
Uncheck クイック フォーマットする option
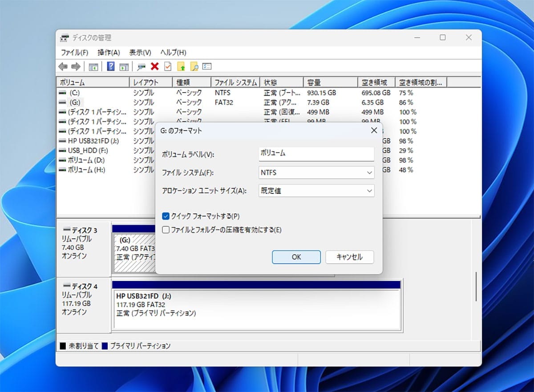[x=166, y=216]
